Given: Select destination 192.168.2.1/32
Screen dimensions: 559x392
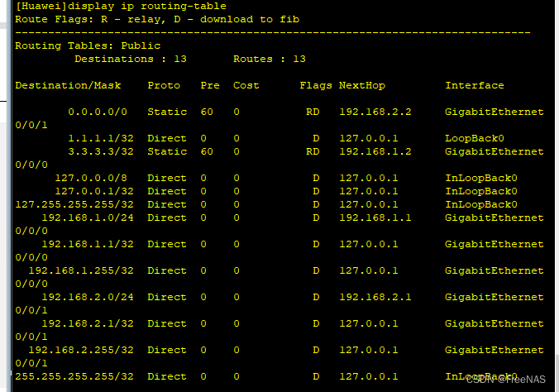Looking at the screenshot, I should point(88,323).
